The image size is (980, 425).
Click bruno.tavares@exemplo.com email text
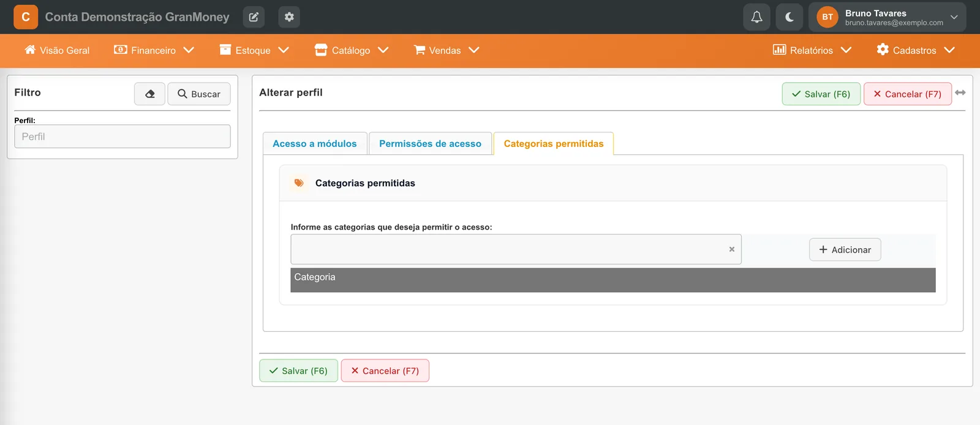894,23
